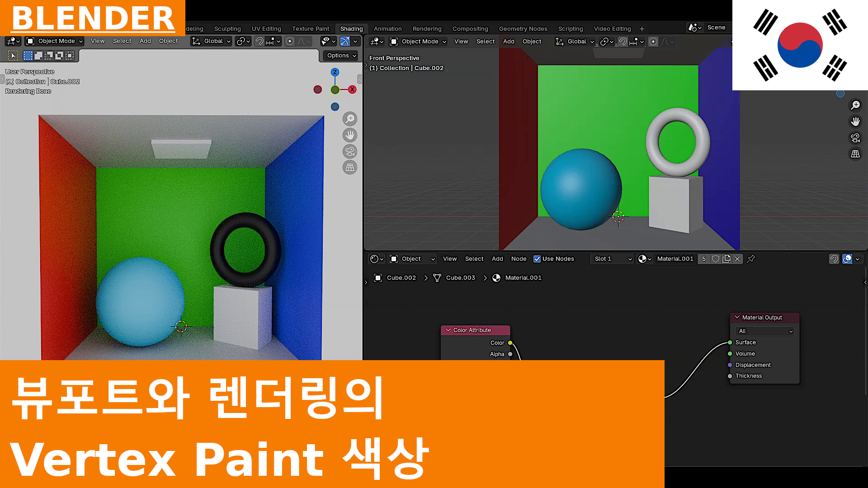The width and height of the screenshot is (868, 488).
Task: Choose Extend existing selection mode icon
Action: 38,56
